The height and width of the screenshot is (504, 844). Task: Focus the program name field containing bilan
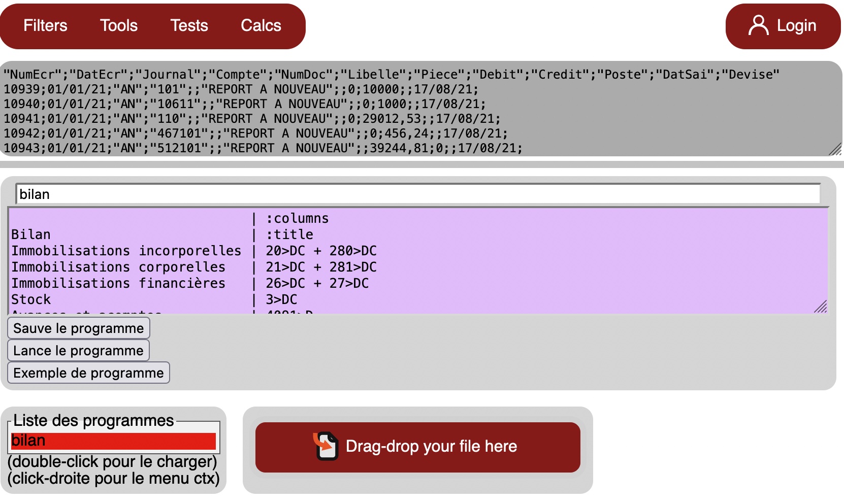coord(418,194)
